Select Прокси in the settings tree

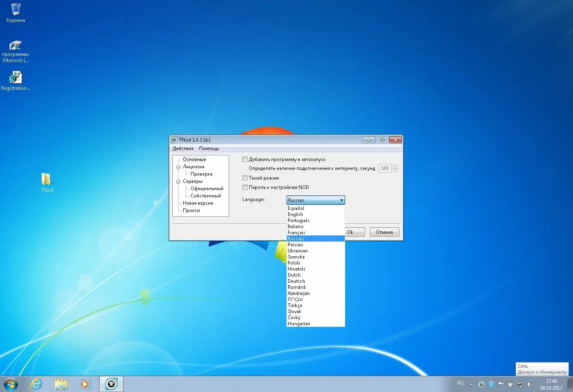point(191,210)
